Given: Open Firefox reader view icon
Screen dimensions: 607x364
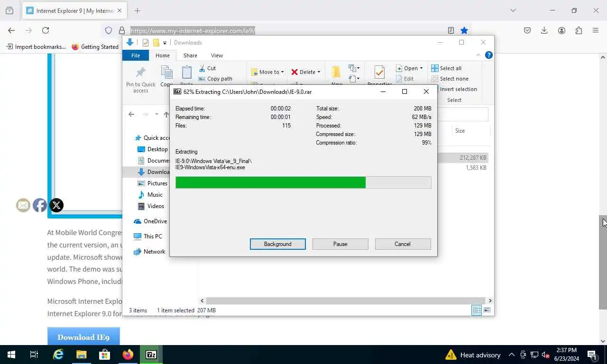Looking at the screenshot, I should tap(451, 30).
